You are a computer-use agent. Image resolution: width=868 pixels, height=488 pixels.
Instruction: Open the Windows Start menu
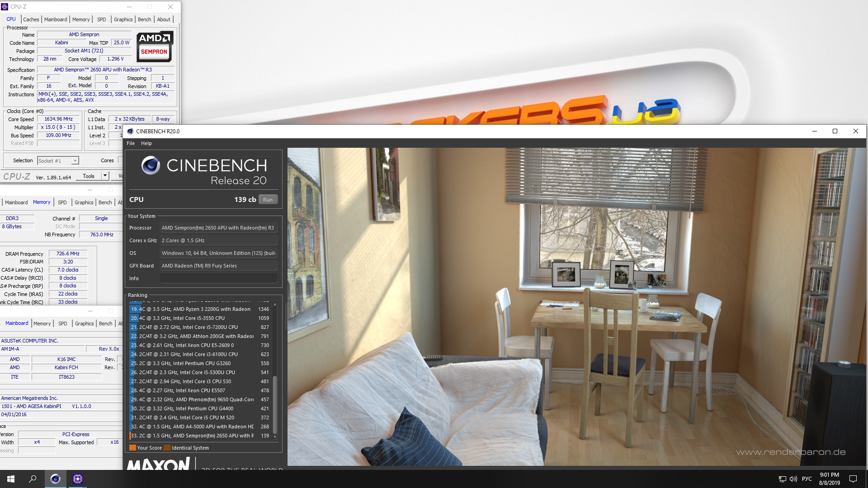pos(11,479)
